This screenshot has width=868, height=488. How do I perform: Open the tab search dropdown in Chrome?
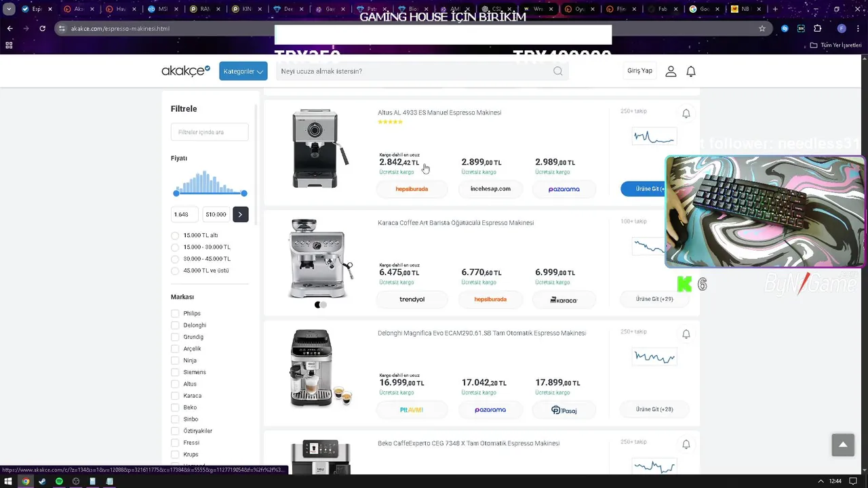pos(9,9)
